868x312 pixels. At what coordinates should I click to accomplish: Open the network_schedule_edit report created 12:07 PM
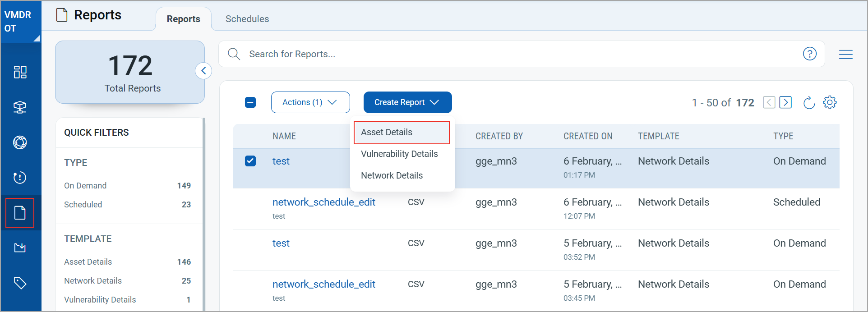coord(324,202)
